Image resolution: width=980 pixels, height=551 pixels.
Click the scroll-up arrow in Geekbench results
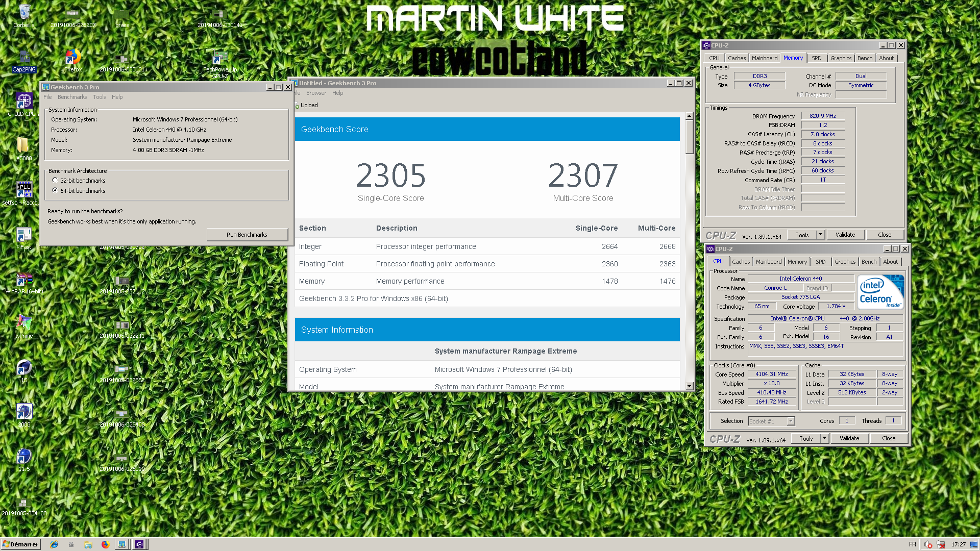[689, 116]
